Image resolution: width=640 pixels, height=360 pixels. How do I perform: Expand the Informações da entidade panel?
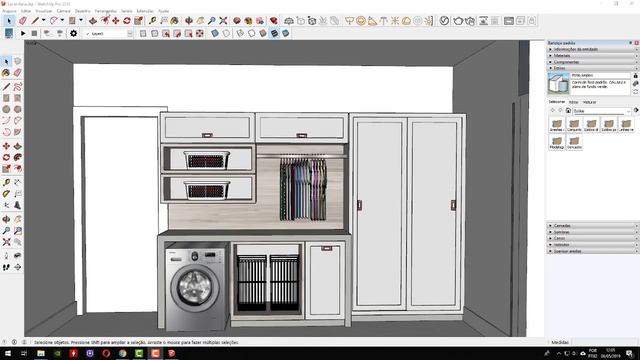click(593, 49)
